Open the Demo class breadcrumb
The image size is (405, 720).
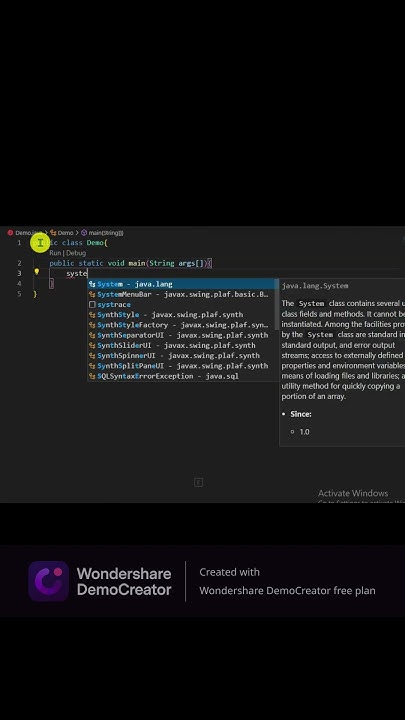[66, 233]
